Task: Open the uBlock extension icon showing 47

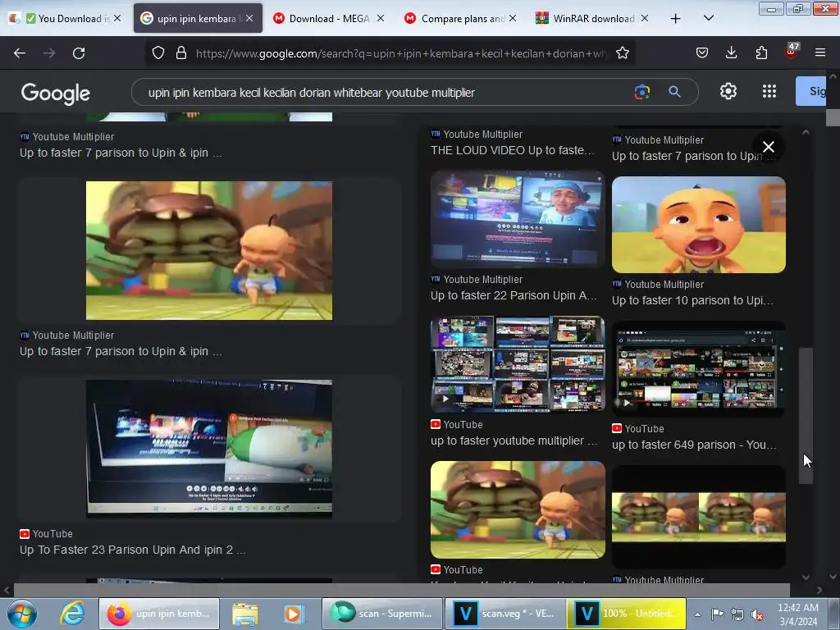Action: click(x=792, y=51)
